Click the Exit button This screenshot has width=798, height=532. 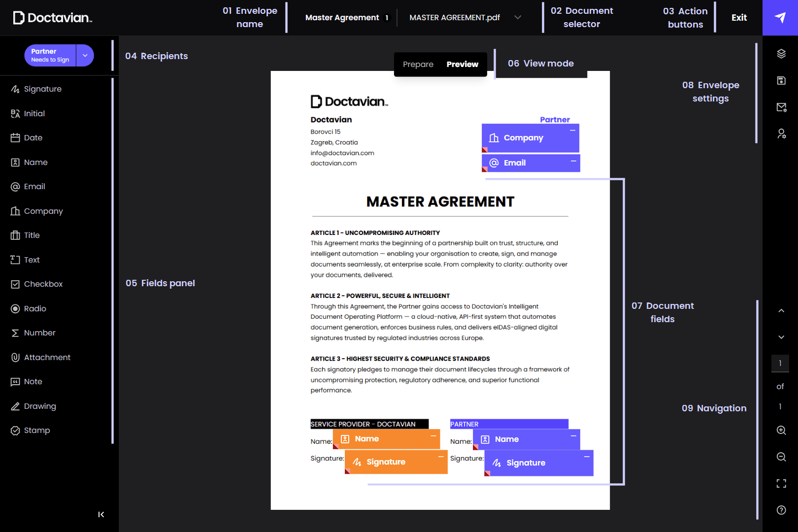(x=739, y=18)
